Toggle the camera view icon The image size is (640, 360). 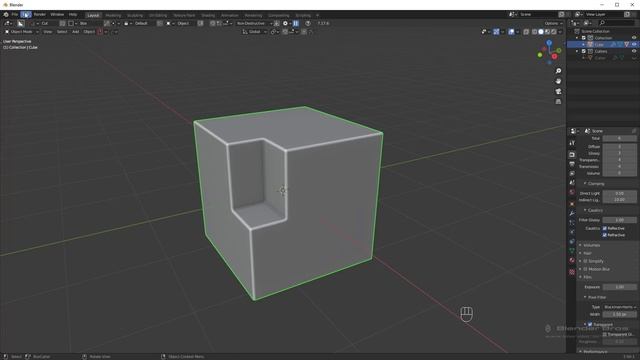(558, 91)
